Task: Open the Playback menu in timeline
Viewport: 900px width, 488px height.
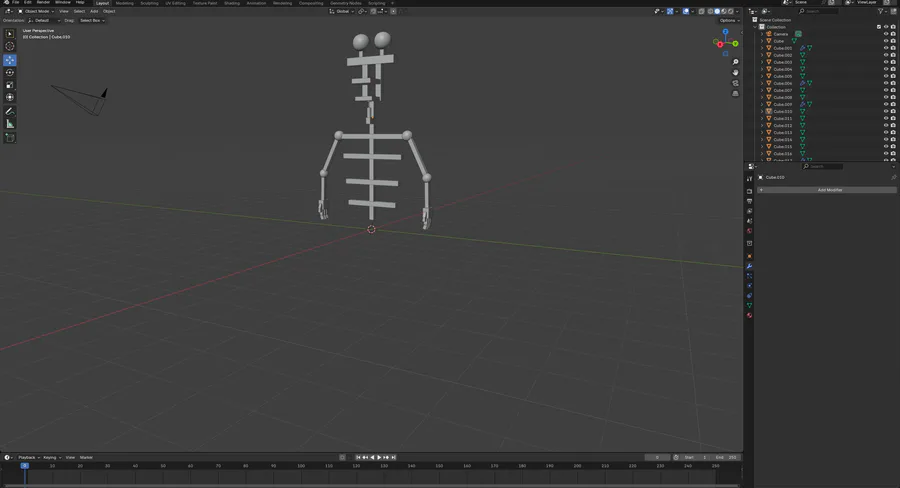Action: pyautogui.click(x=29, y=458)
